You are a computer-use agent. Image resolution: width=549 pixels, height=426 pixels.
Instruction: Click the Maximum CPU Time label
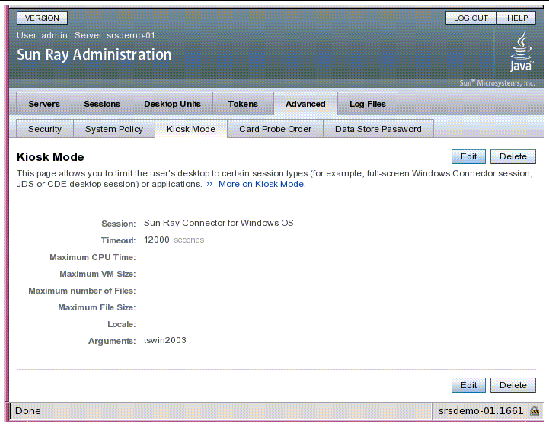pos(93,257)
